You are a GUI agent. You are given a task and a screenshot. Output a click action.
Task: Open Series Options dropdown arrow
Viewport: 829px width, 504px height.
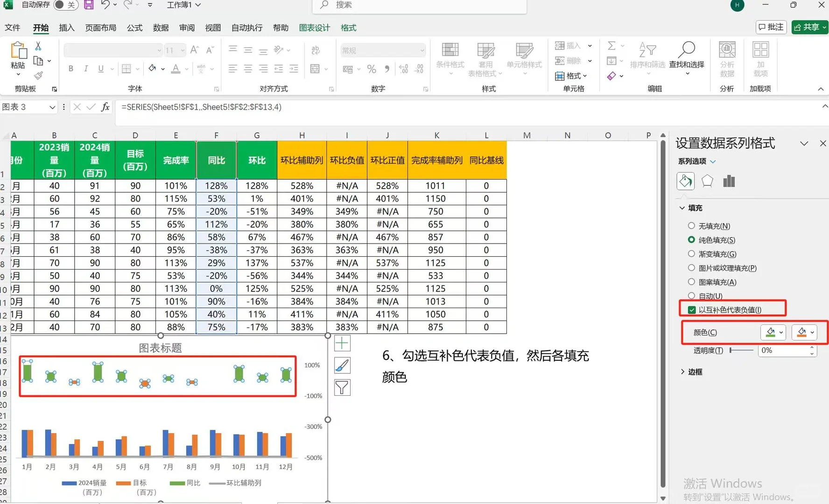(713, 161)
